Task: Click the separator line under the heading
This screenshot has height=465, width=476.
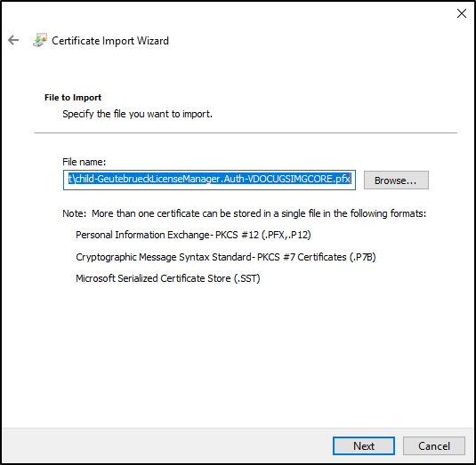Action: point(246,132)
